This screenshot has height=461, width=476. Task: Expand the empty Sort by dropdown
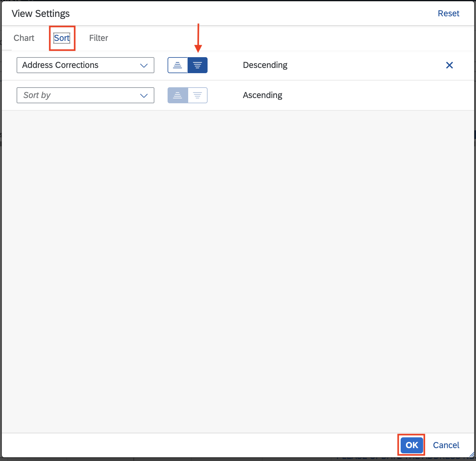85,95
